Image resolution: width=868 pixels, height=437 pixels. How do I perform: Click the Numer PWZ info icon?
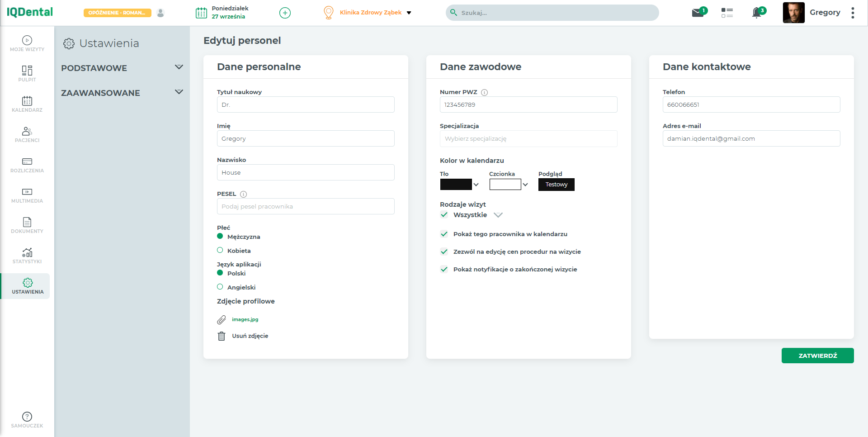484,92
